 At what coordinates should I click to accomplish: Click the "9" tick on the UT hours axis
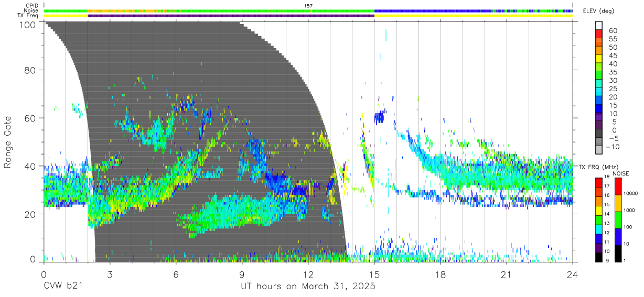[242, 274]
